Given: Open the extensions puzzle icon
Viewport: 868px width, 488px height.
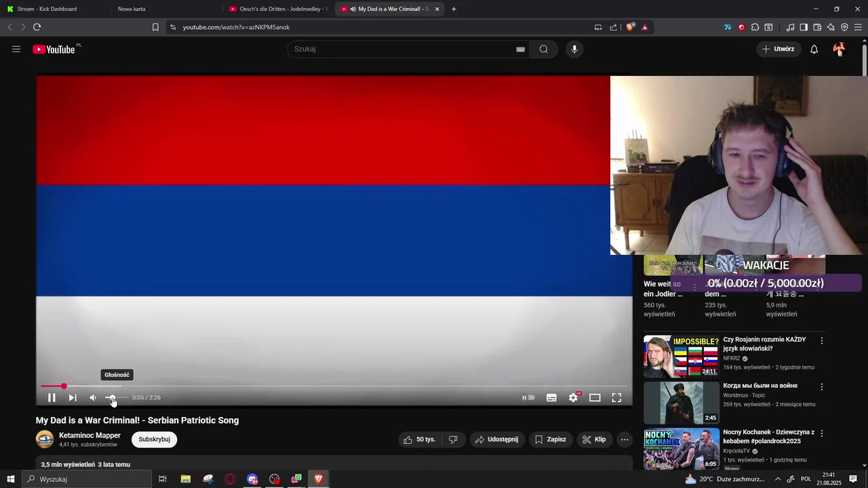Looking at the screenshot, I should click(755, 27).
